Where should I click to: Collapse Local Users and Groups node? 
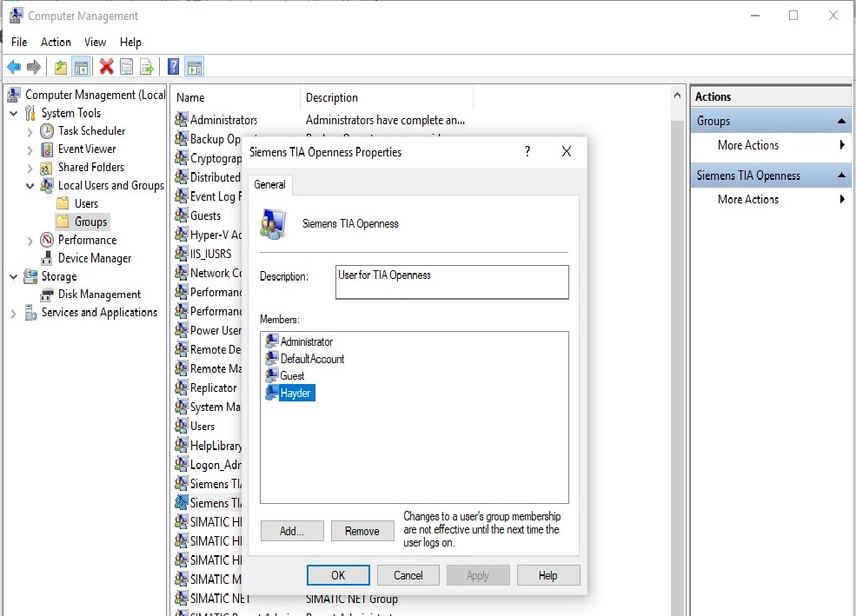point(30,186)
